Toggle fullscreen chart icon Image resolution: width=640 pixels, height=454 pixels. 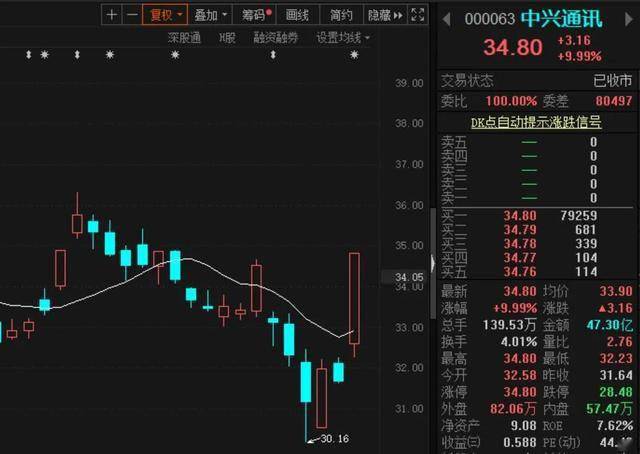click(418, 15)
